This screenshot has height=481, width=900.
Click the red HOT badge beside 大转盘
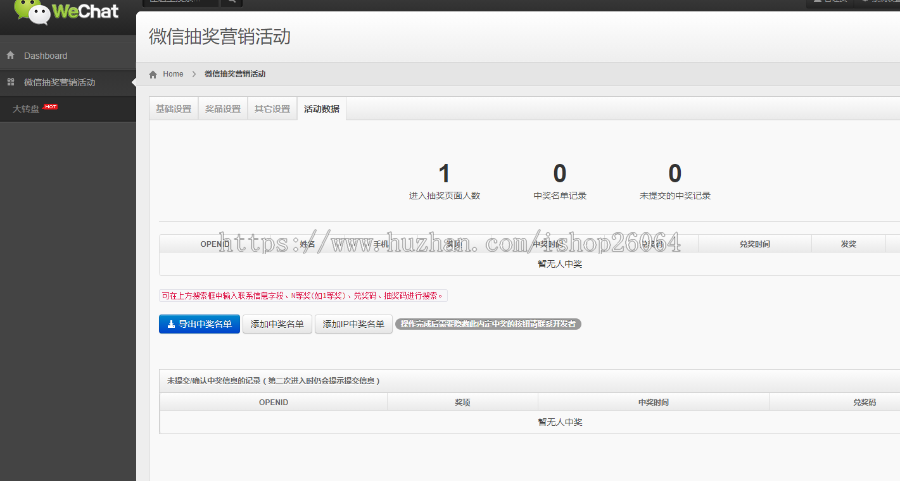tap(50, 106)
